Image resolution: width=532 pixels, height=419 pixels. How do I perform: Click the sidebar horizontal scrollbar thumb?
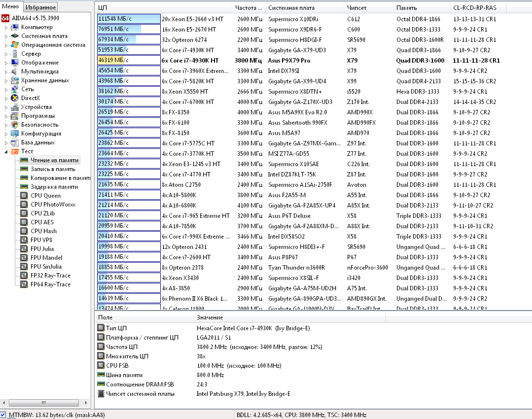[x=44, y=403]
